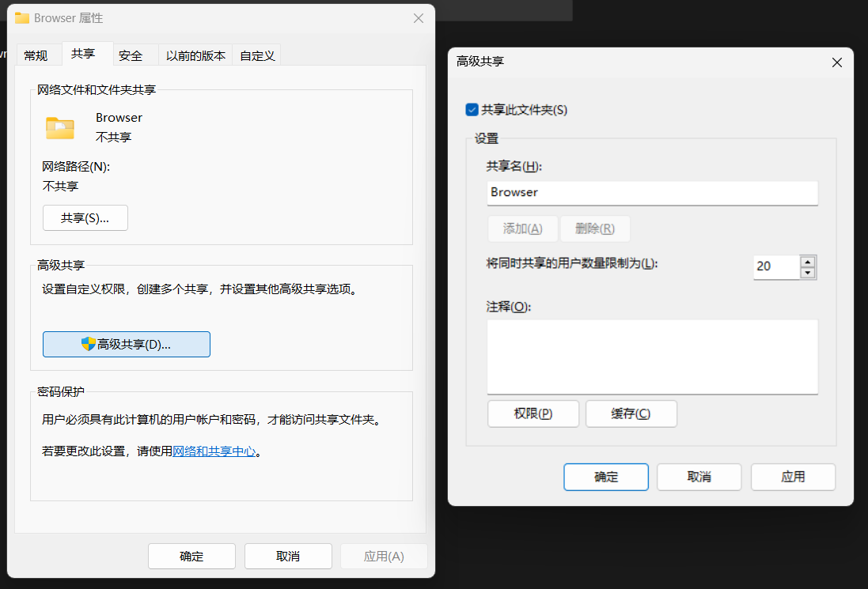Increase user limit with up spinner arrow

click(x=807, y=261)
